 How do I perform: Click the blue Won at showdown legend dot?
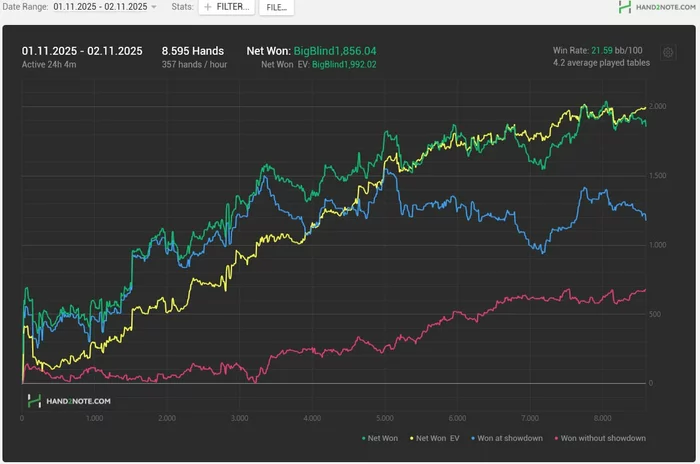(471, 438)
